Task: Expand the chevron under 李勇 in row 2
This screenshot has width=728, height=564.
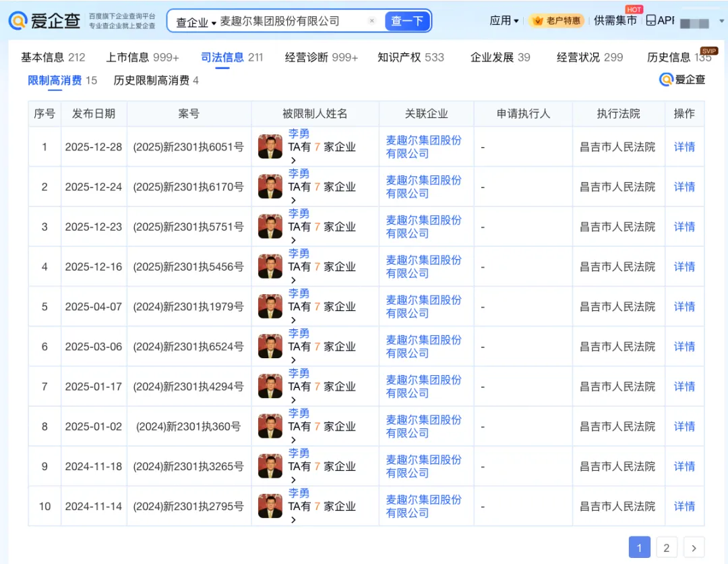Action: (x=293, y=200)
